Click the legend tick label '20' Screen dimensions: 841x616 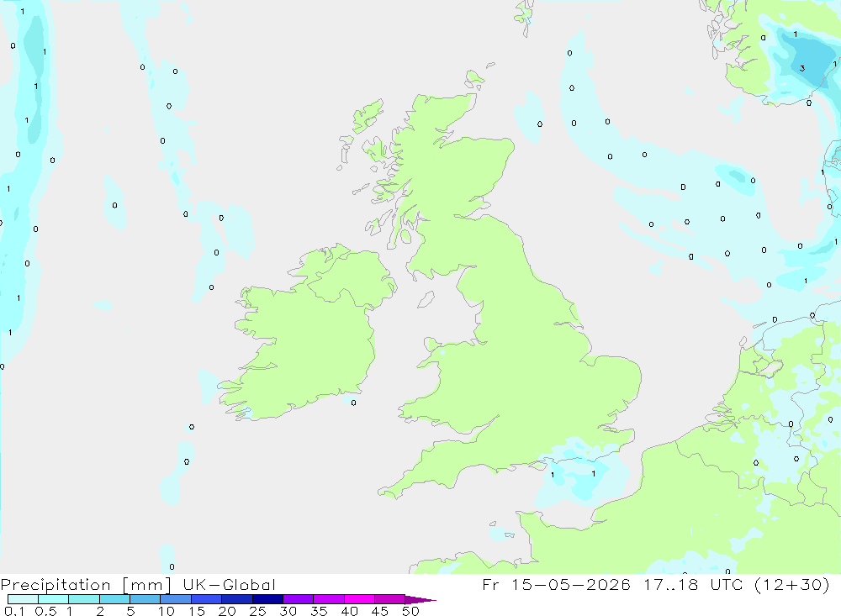227,611
